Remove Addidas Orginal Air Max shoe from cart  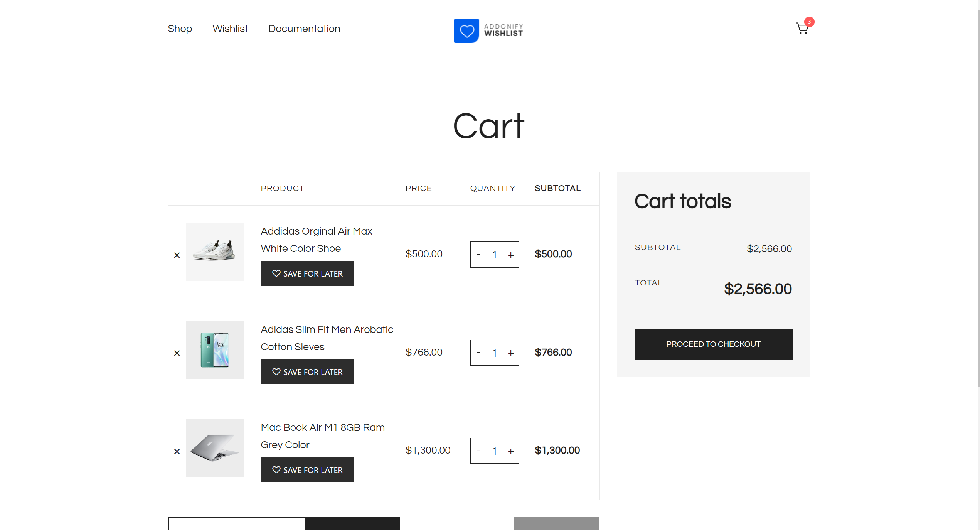[x=177, y=255]
